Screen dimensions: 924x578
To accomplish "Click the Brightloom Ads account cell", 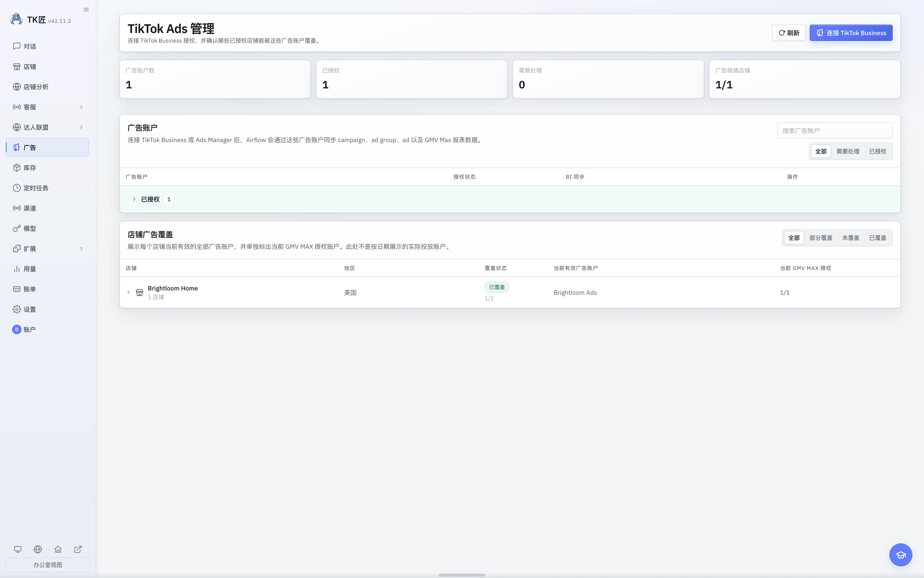I will (x=575, y=292).
